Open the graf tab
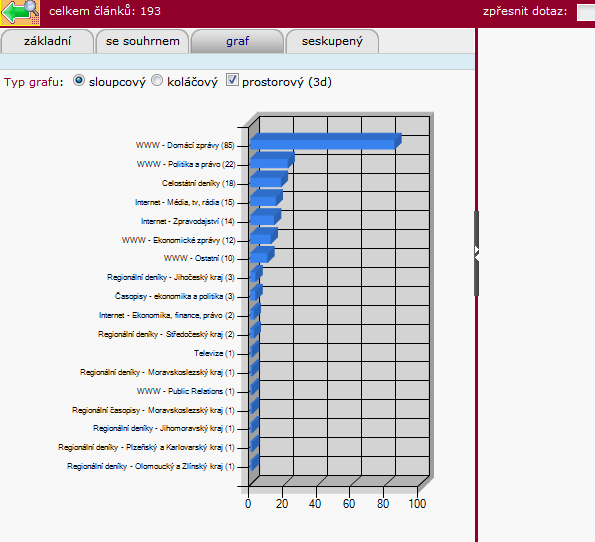This screenshot has width=595, height=542. [237, 41]
